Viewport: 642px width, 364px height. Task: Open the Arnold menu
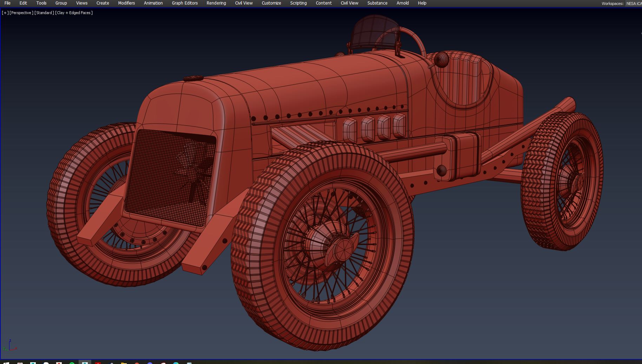(x=402, y=3)
